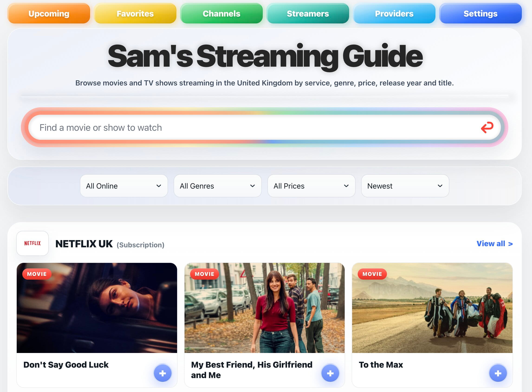
Task: Open the My Best Friend movie thumbnail
Action: pos(264,308)
